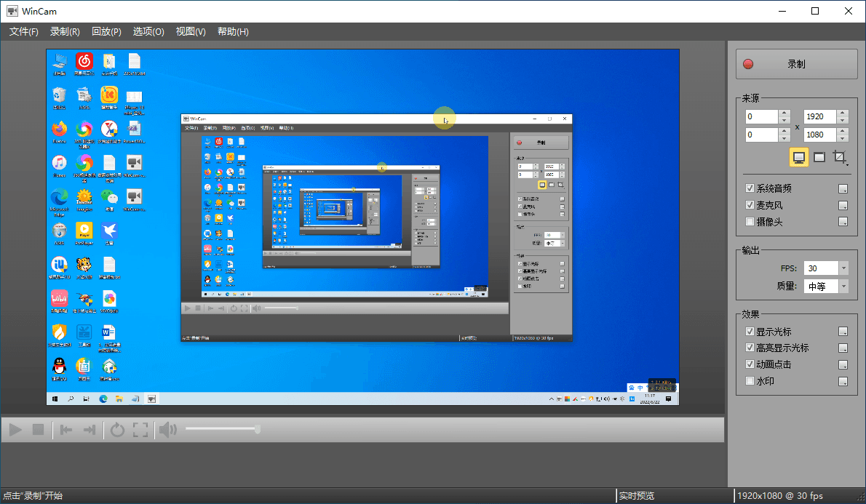Select full screen capture source icon
This screenshot has width=866, height=504.
[799, 157]
